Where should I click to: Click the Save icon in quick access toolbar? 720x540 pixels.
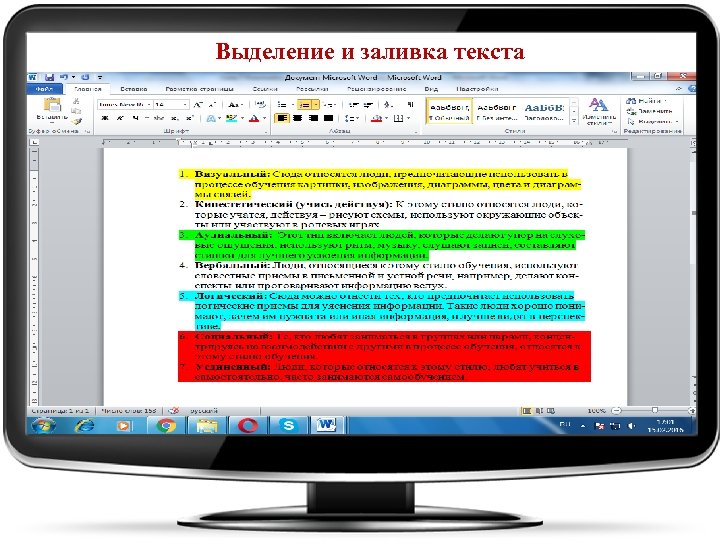(x=50, y=77)
